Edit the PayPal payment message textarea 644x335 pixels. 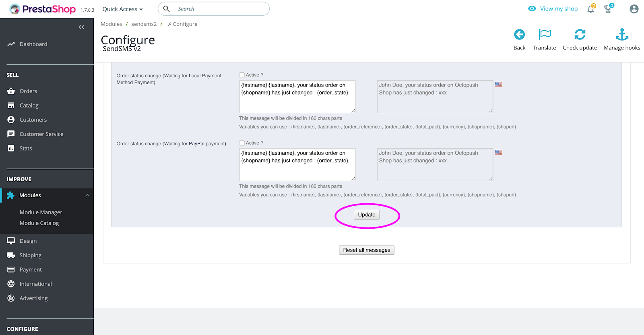pyautogui.click(x=297, y=165)
